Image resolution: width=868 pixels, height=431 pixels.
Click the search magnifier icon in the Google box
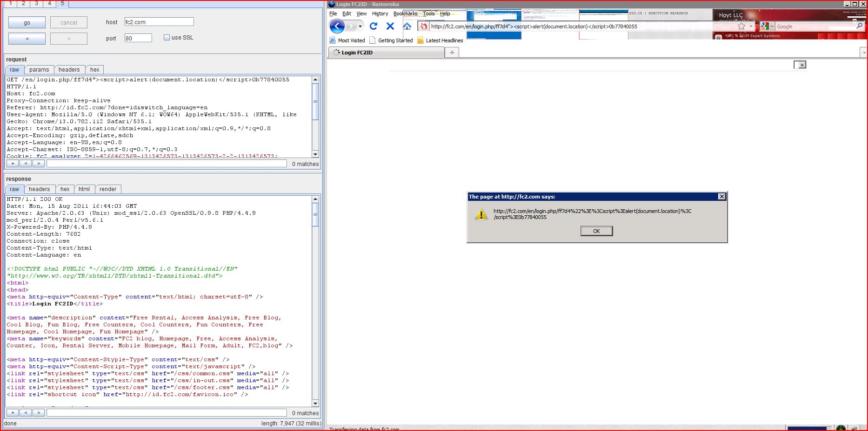[859, 27]
